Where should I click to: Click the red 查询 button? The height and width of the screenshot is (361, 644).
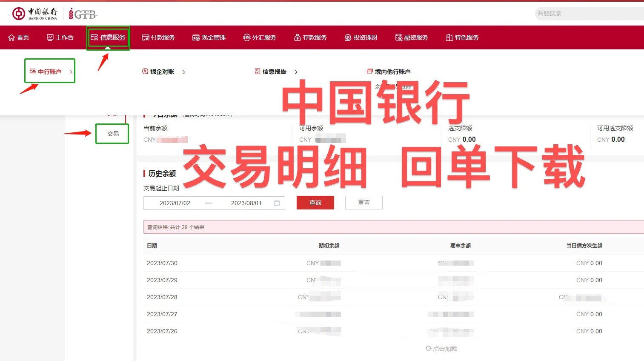point(315,203)
